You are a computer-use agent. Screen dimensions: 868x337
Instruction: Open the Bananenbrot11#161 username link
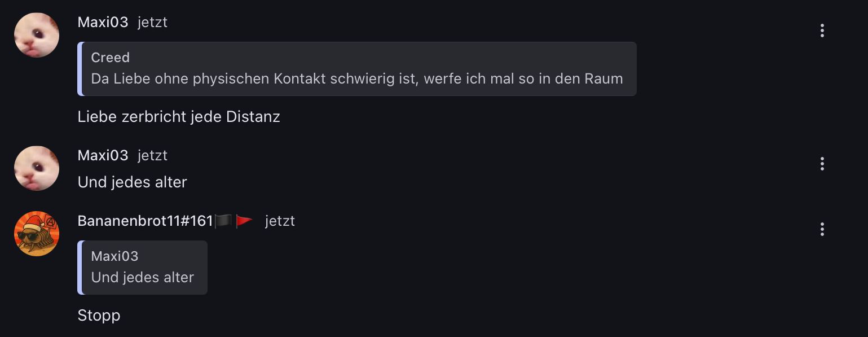(145, 221)
